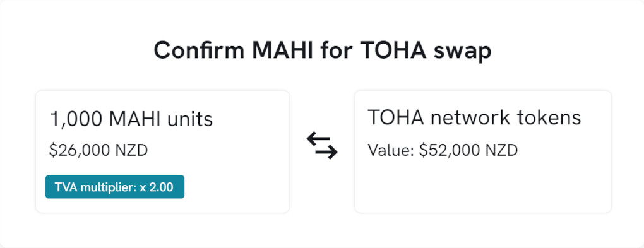Select the TOHA network tokens label
This screenshot has width=644, height=248.
tap(474, 117)
